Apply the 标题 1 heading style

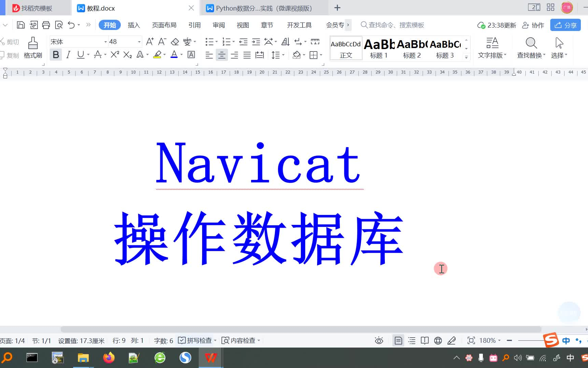coord(379,48)
